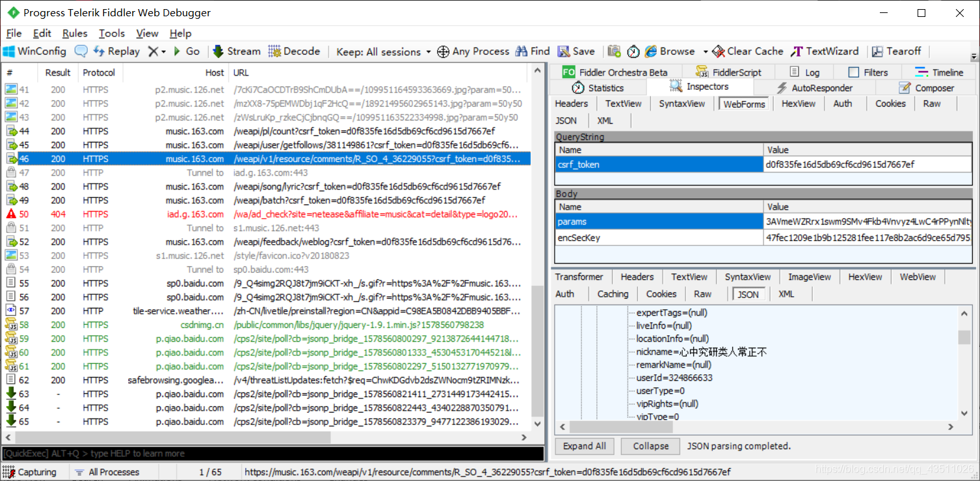Click the script icon of session 59
980x481 pixels.
click(x=11, y=338)
